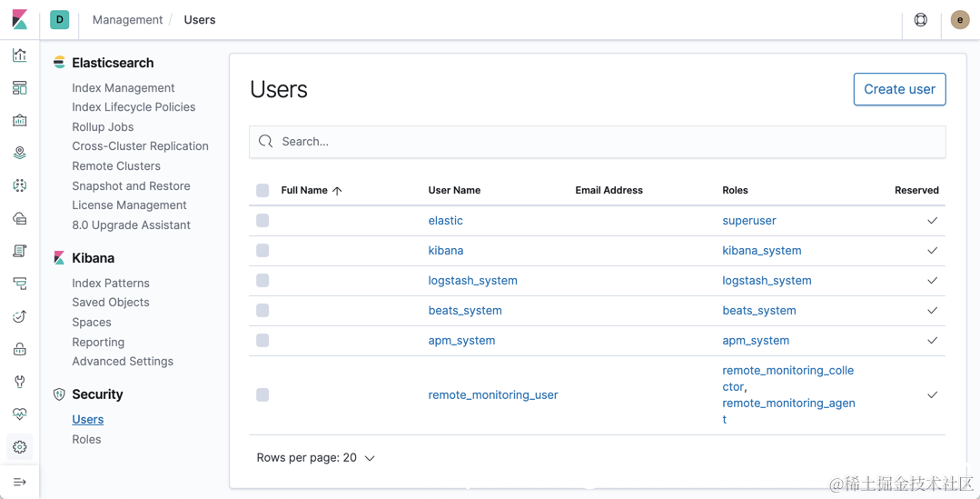This screenshot has width=980, height=499.
Task: Open Stack Monitoring heartbeat icon
Action: (20, 414)
